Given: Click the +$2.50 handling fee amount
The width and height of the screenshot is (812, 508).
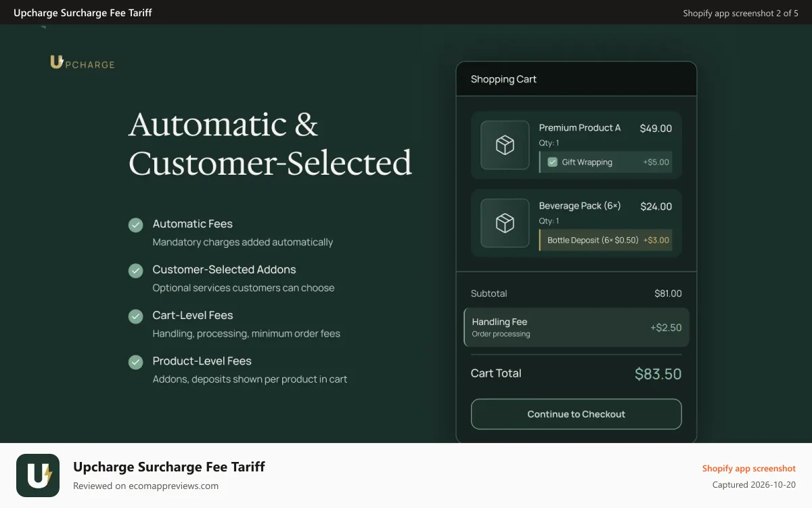Looking at the screenshot, I should 666,327.
